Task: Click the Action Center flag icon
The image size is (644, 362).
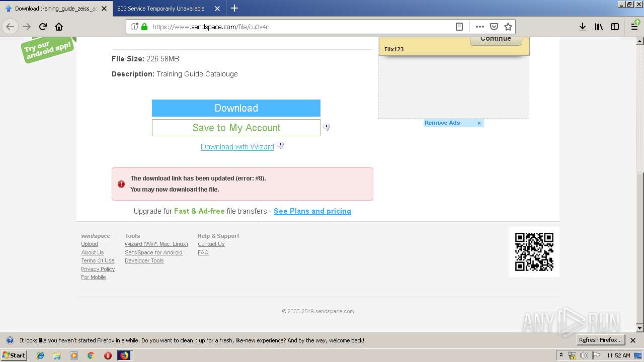Action: tap(596, 355)
